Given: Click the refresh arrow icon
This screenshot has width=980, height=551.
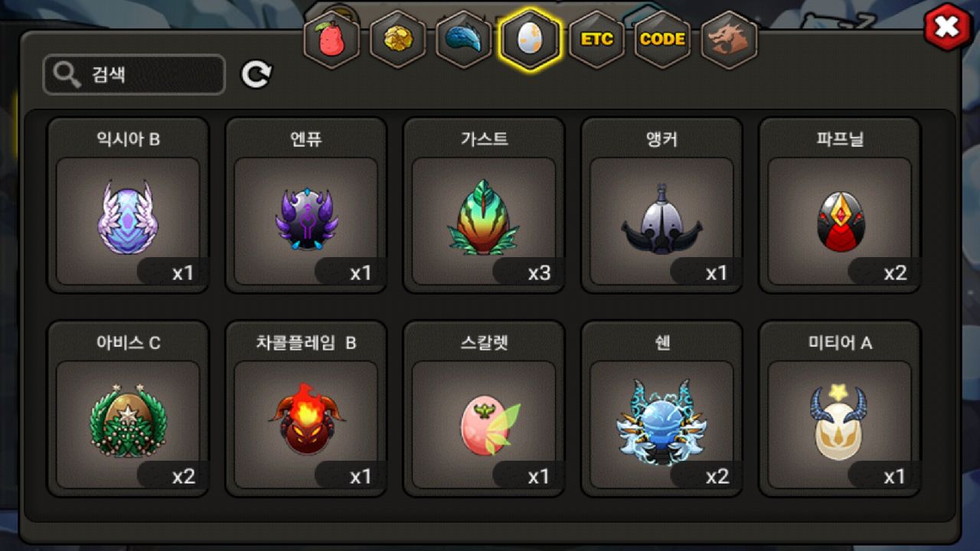Looking at the screenshot, I should click(256, 74).
